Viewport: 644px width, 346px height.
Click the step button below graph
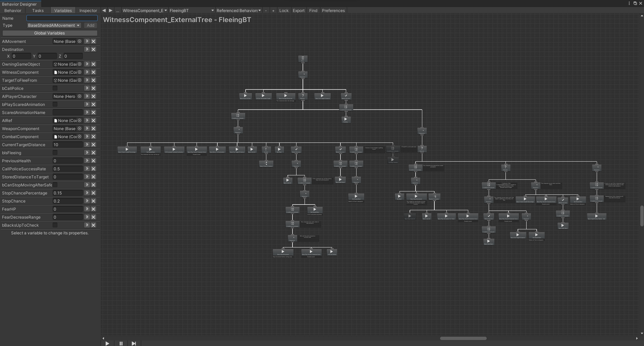tap(134, 343)
